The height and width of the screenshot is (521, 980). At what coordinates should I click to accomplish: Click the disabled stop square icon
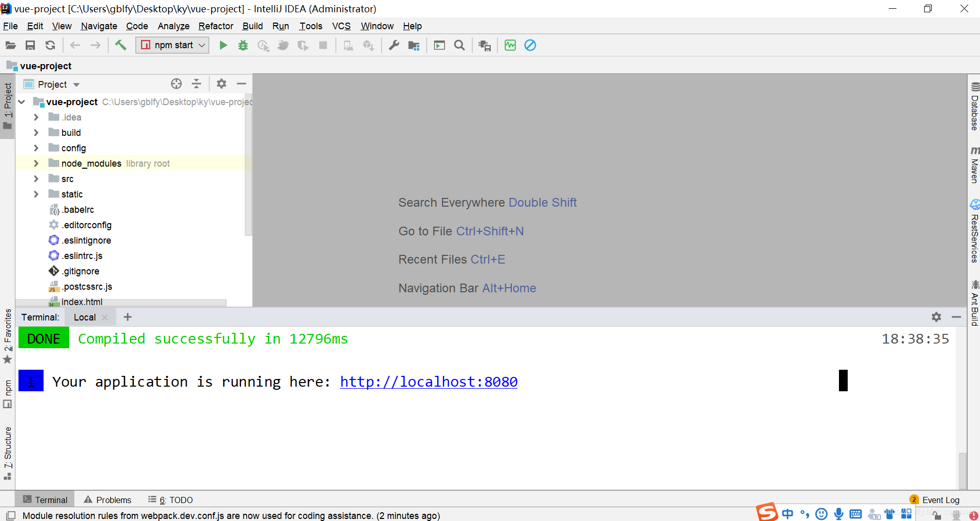pyautogui.click(x=323, y=46)
